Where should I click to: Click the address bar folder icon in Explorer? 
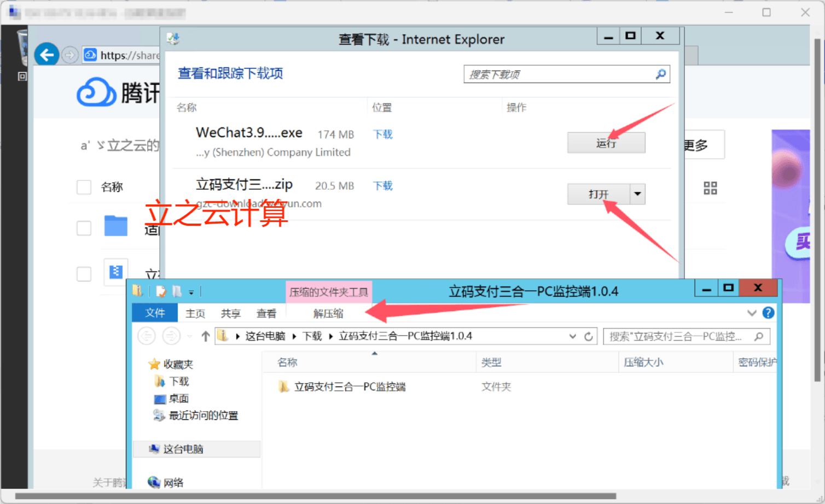click(x=222, y=336)
